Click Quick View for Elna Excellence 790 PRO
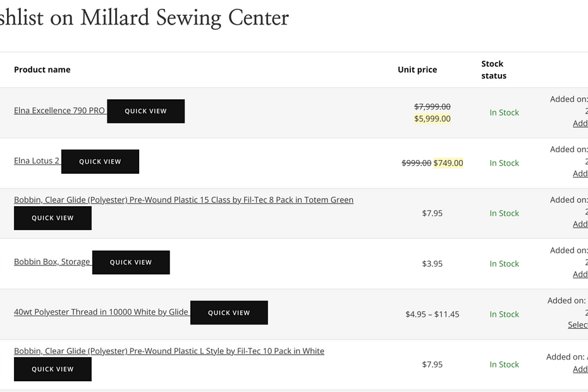 [145, 111]
